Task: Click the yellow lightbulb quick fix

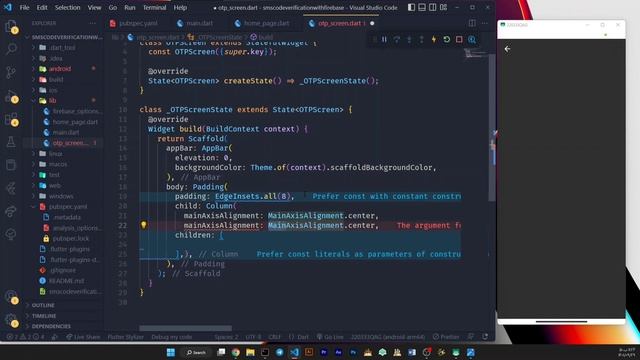Action: coord(144,225)
